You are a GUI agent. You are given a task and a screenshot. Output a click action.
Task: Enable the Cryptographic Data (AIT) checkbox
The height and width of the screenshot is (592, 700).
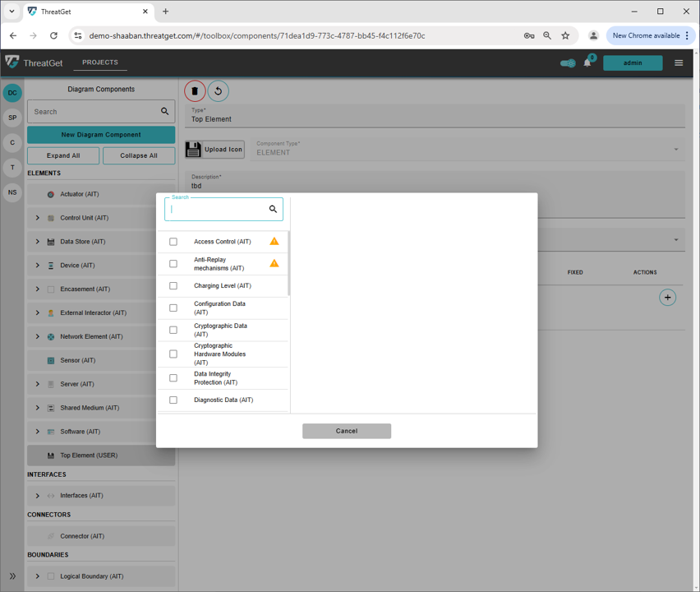173,330
